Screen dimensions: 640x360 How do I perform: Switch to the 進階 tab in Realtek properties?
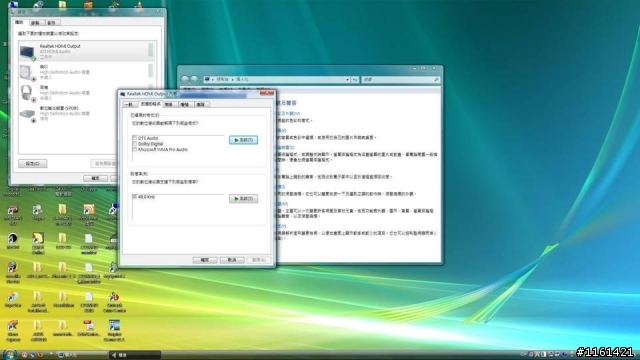coord(201,104)
